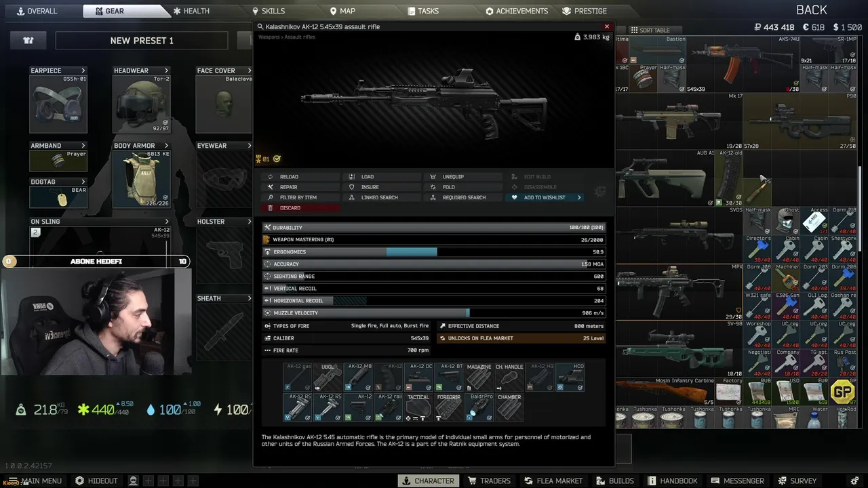The image size is (868, 488).
Task: Select the AK-12 HG handguard slot
Action: (x=540, y=377)
